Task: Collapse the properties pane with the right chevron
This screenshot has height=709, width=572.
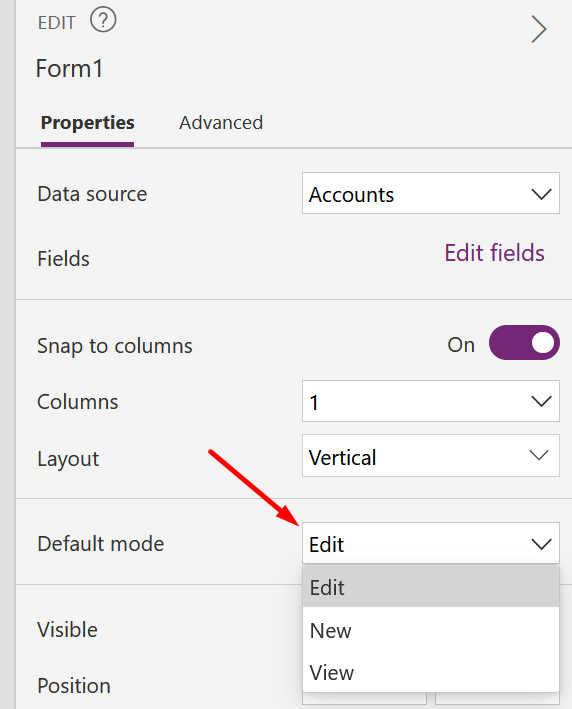Action: (x=539, y=29)
